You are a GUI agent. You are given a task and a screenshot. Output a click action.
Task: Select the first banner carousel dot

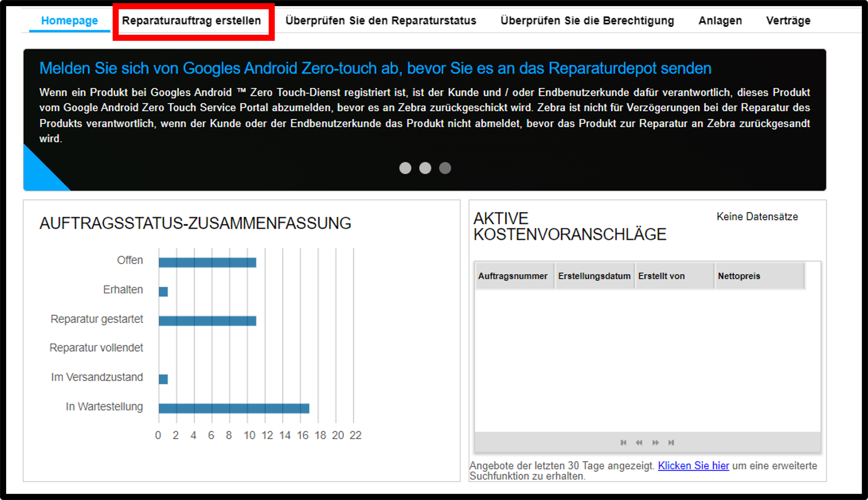pos(405,168)
